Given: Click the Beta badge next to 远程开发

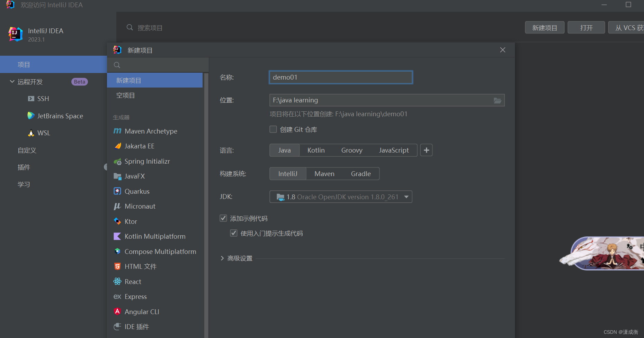Looking at the screenshot, I should click(80, 82).
